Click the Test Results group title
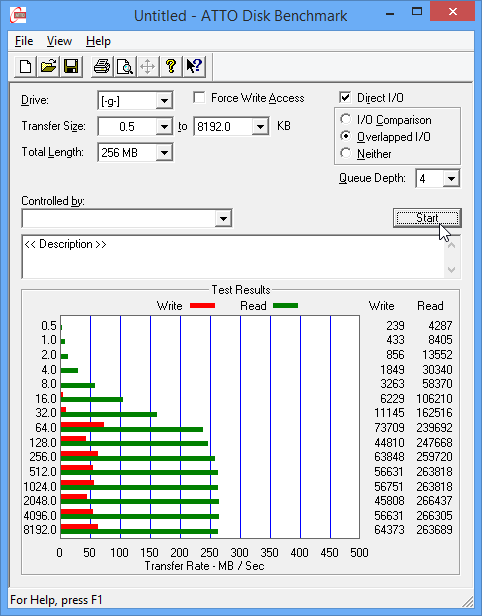482x616 pixels. click(241, 290)
